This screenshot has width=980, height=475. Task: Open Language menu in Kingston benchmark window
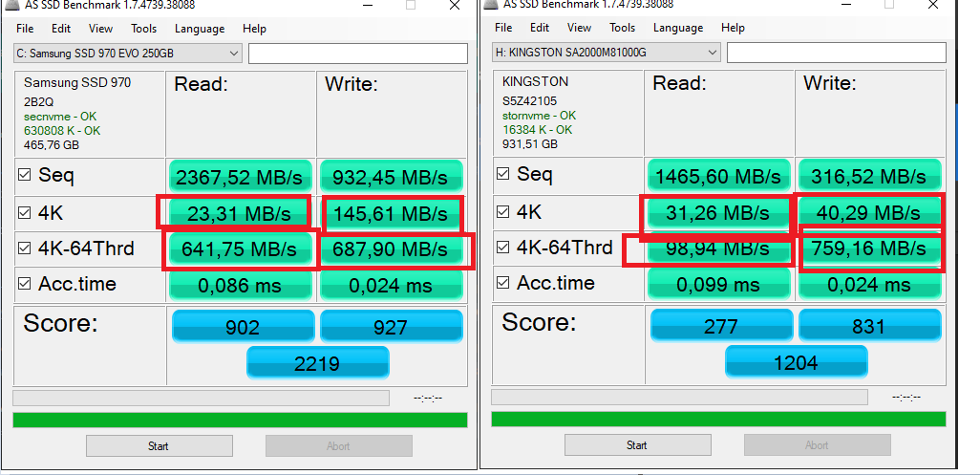(678, 28)
